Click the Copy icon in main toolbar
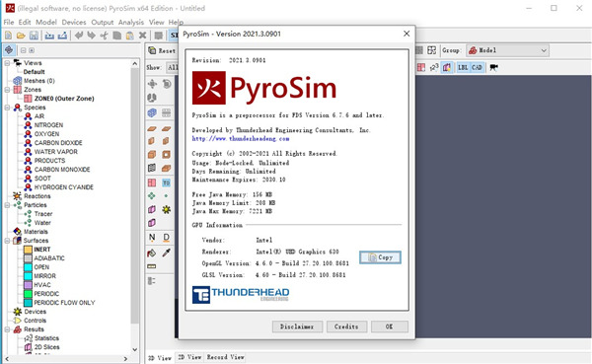Image resolution: width=592 pixels, height=364 pixels. 117,36
